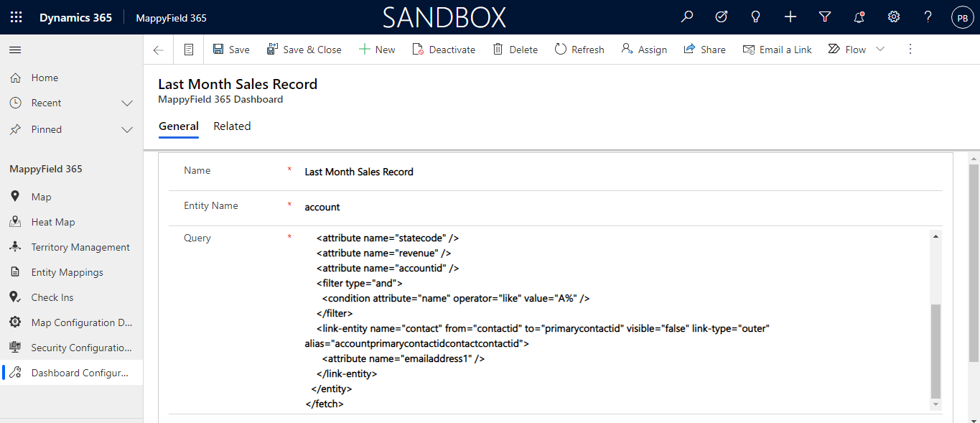The width and height of the screenshot is (980, 423).
Task: Open the PB user account avatar
Action: click(x=963, y=18)
